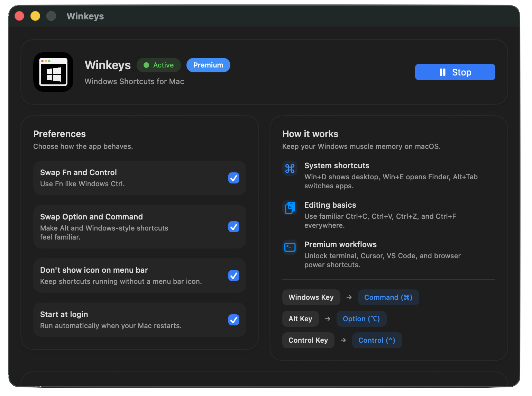
Task: Click the Winkeys app logo icon
Action: pos(53,72)
